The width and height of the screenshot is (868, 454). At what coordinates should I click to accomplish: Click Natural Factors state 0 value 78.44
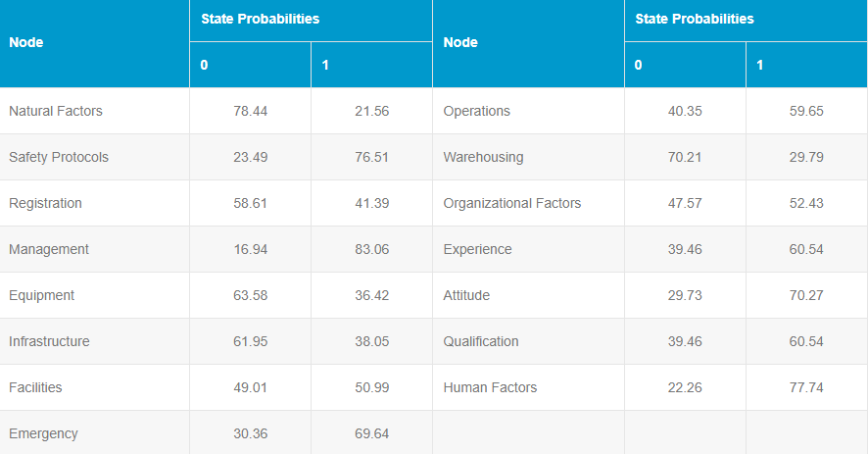click(x=250, y=111)
